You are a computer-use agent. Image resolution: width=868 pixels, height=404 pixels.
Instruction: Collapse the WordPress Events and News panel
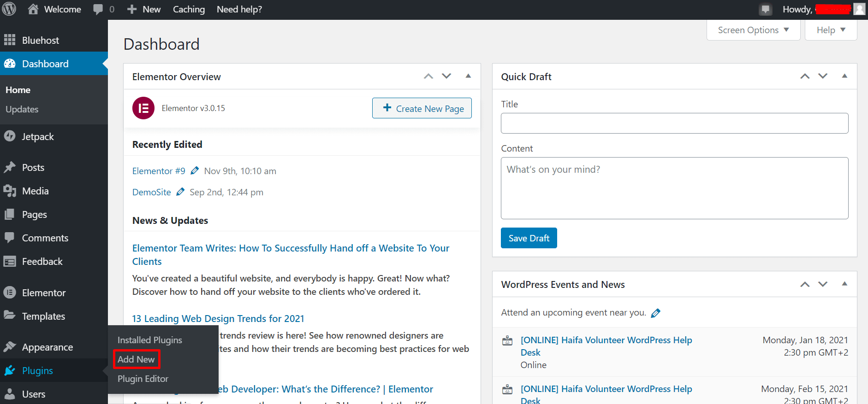844,284
